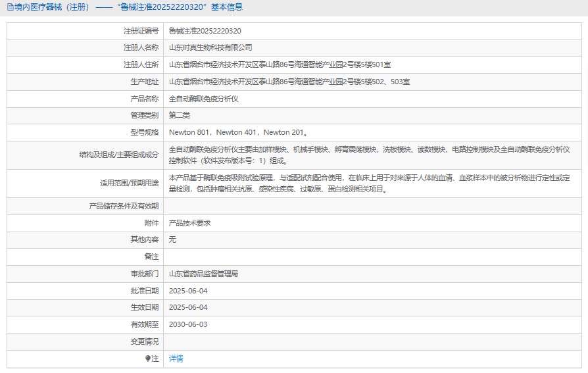Click the 产品储存条件及有效期 label
The image size is (588, 373).
(x=124, y=206)
